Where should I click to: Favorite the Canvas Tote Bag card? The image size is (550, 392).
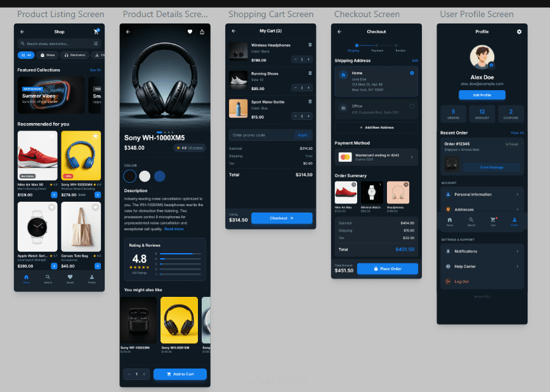pyautogui.click(x=95, y=207)
